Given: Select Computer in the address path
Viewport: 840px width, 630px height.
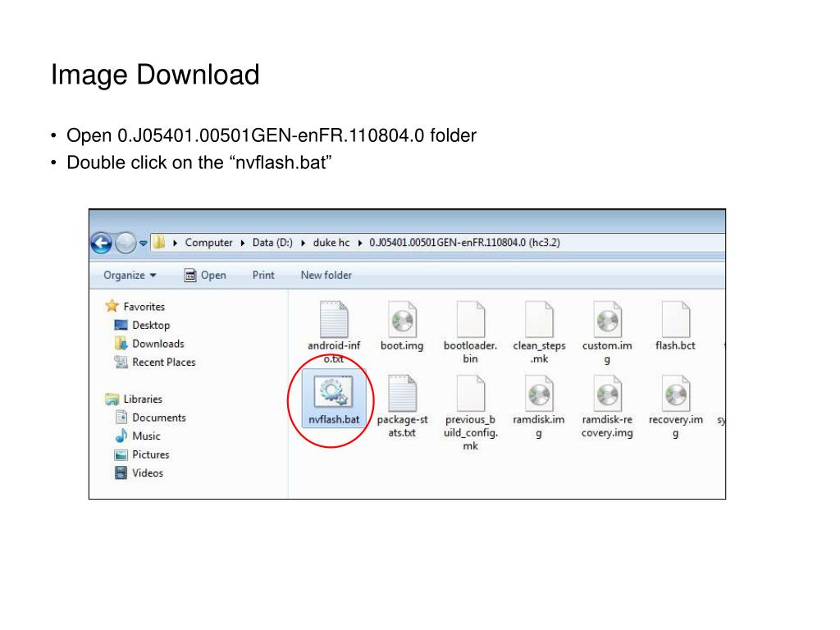Looking at the screenshot, I should pyautogui.click(x=208, y=243).
